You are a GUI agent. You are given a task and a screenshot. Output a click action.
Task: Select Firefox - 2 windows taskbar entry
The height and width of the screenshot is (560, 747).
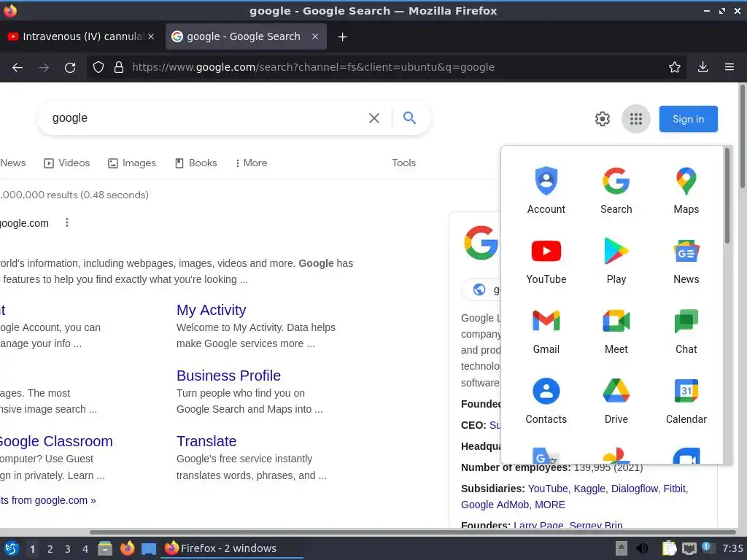233,548
